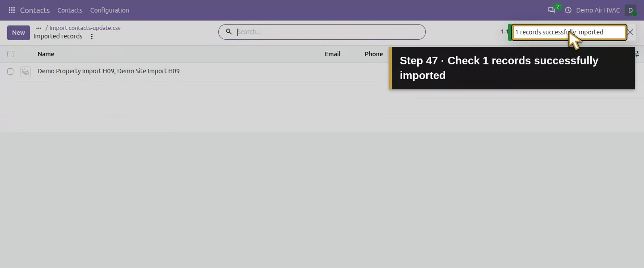Image resolution: width=644 pixels, height=268 pixels.
Task: Click the 1-1 pager counter
Action: click(x=504, y=32)
